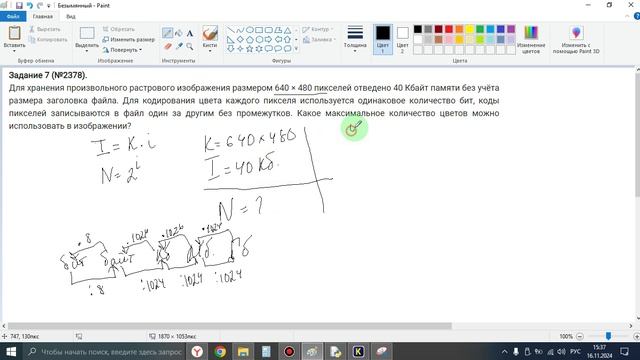Select the Color picker eyedropper tool

[179, 47]
